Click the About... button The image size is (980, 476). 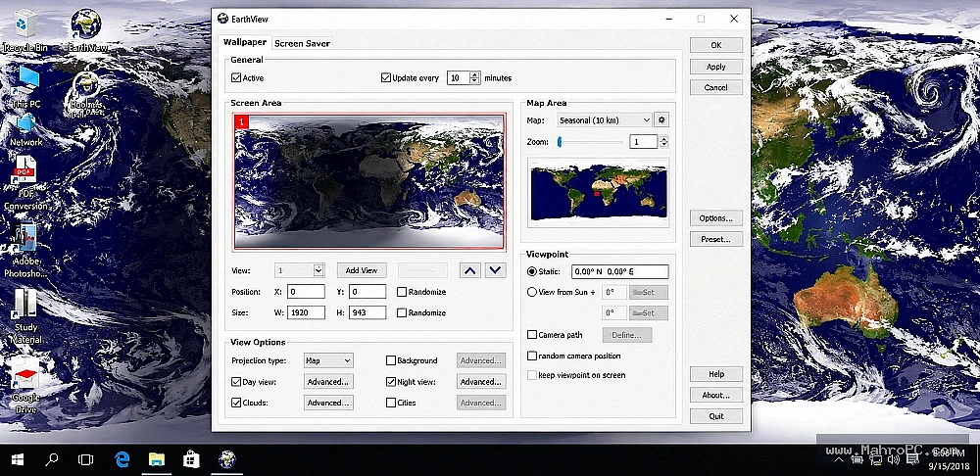tap(716, 395)
